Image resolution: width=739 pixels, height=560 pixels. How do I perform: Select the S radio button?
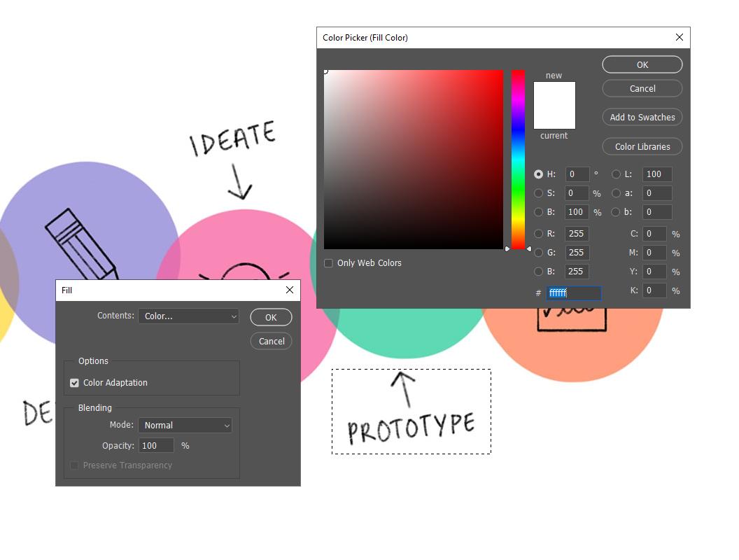click(538, 193)
